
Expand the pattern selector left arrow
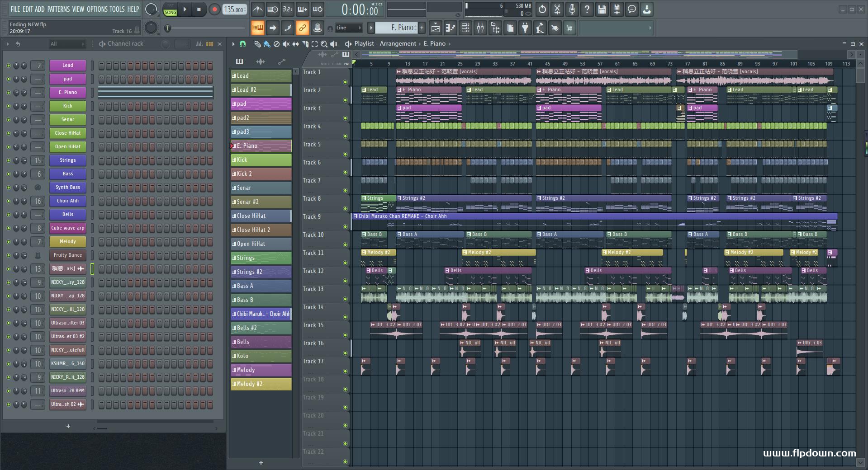click(371, 28)
